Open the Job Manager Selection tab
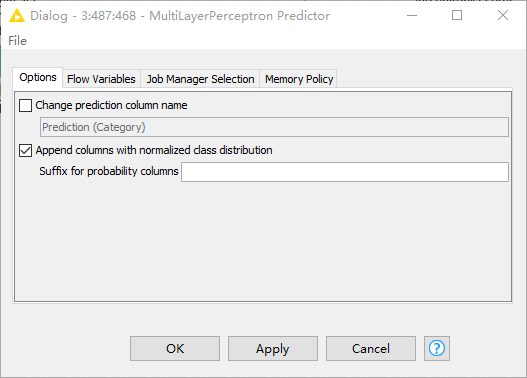This screenshot has height=378, width=527. (x=200, y=79)
